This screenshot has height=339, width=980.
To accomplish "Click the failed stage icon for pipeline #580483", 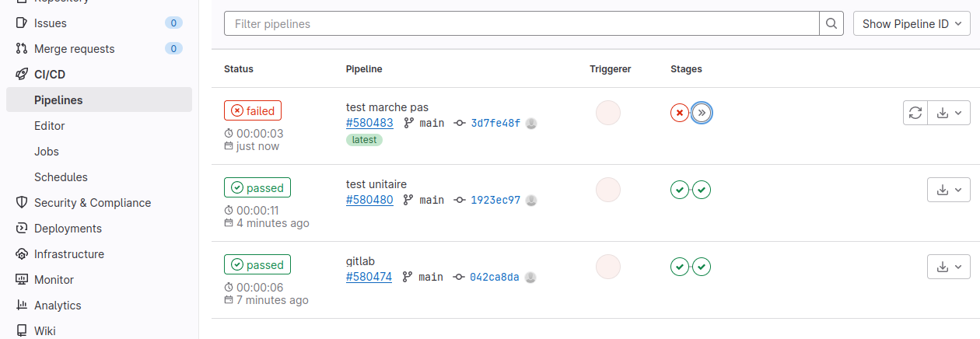I will pyautogui.click(x=680, y=113).
